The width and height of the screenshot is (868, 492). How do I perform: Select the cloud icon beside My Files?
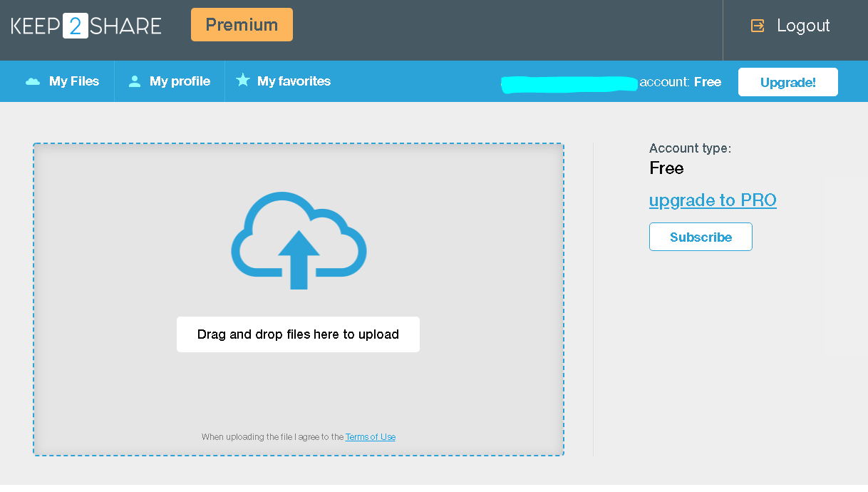pos(33,81)
